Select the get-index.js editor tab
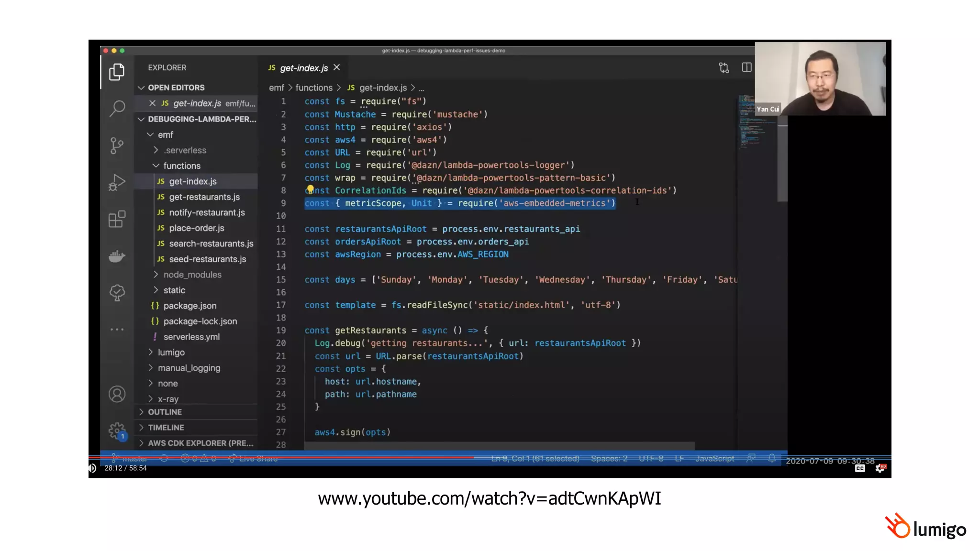 click(x=303, y=68)
